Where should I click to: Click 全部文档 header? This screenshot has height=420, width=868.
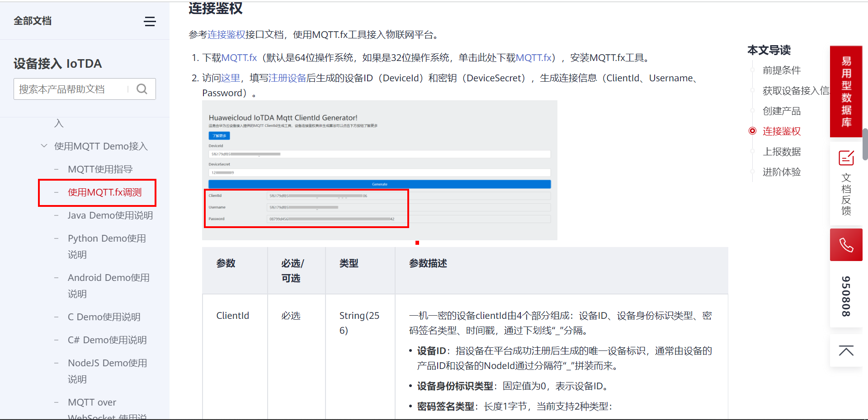tap(33, 21)
